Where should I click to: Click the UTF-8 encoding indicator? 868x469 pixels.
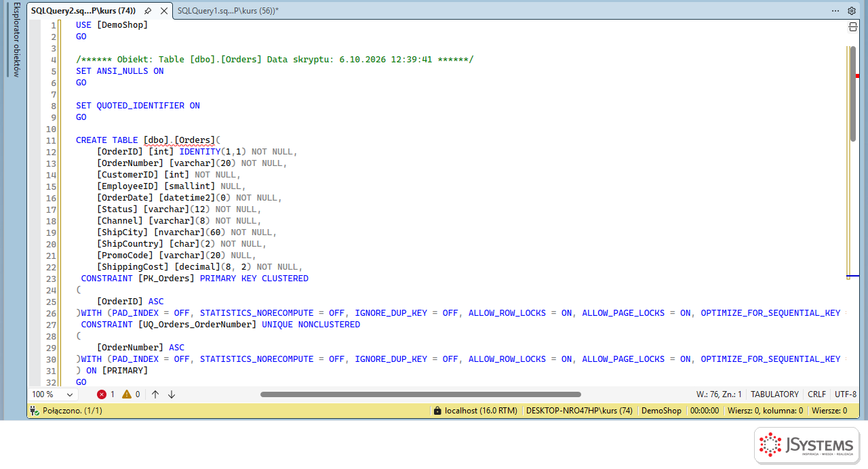click(846, 394)
